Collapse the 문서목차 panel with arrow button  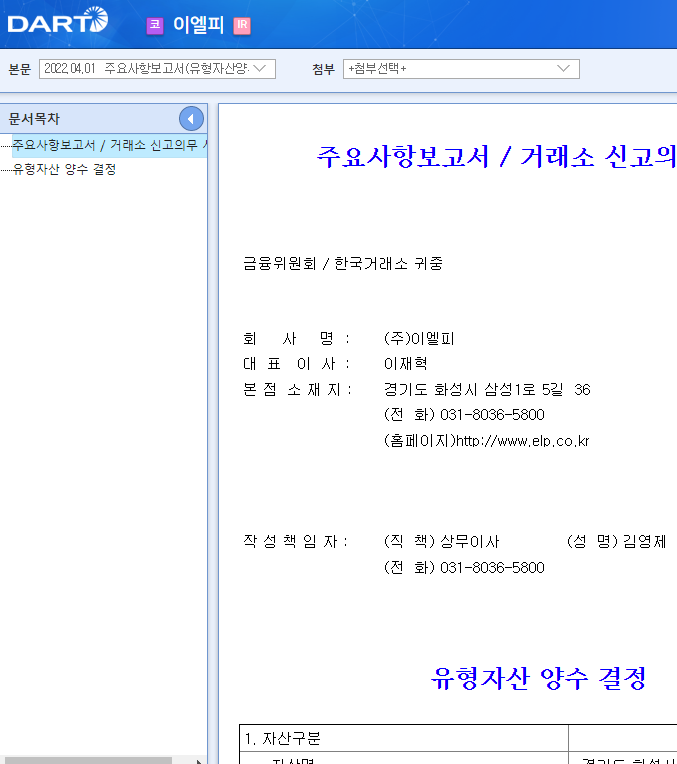(x=191, y=118)
